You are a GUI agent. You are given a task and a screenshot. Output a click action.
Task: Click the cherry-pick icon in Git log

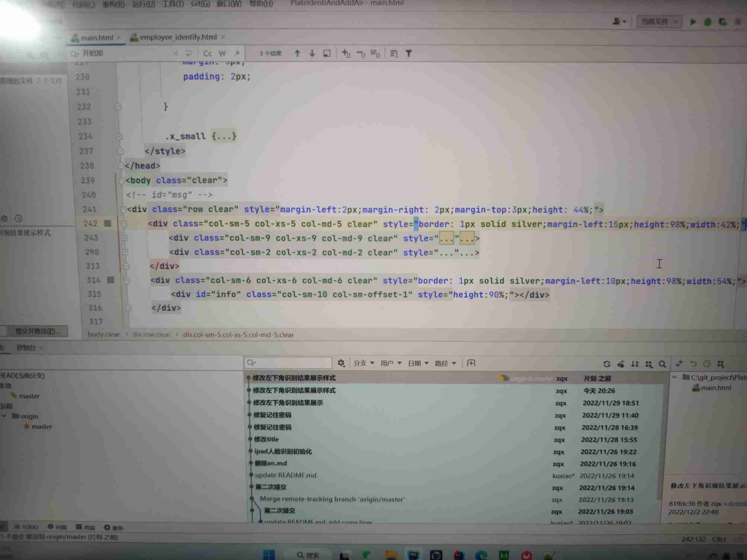pyautogui.click(x=621, y=364)
